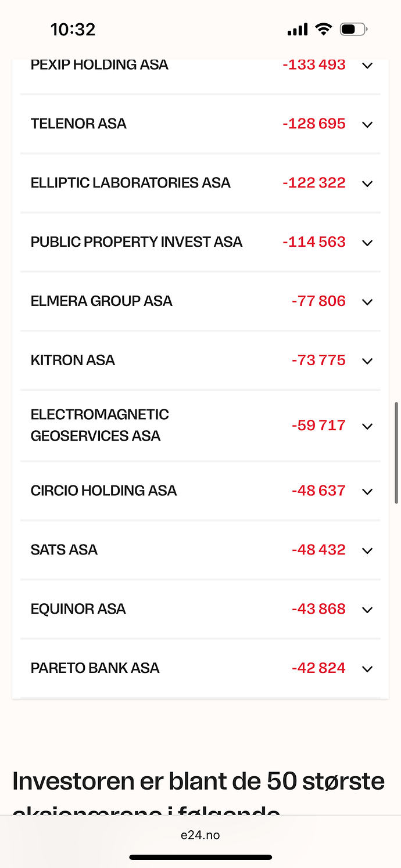This screenshot has height=868, width=401.
Task: Expand Public Property Invest ASA chevron
Action: coord(367,243)
